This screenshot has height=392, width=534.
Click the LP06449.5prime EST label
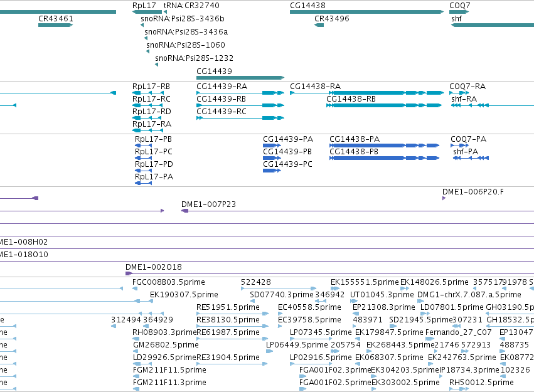(297, 345)
